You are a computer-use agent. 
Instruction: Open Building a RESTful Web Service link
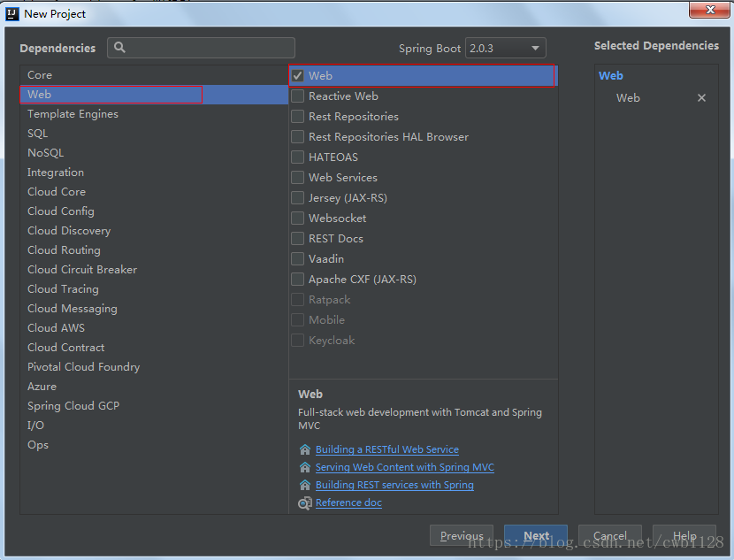click(387, 449)
